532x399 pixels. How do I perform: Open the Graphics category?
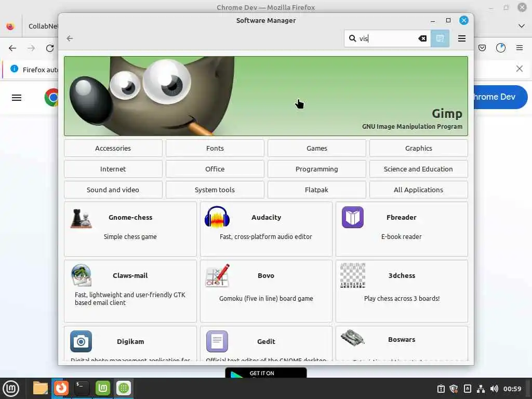pyautogui.click(x=419, y=148)
